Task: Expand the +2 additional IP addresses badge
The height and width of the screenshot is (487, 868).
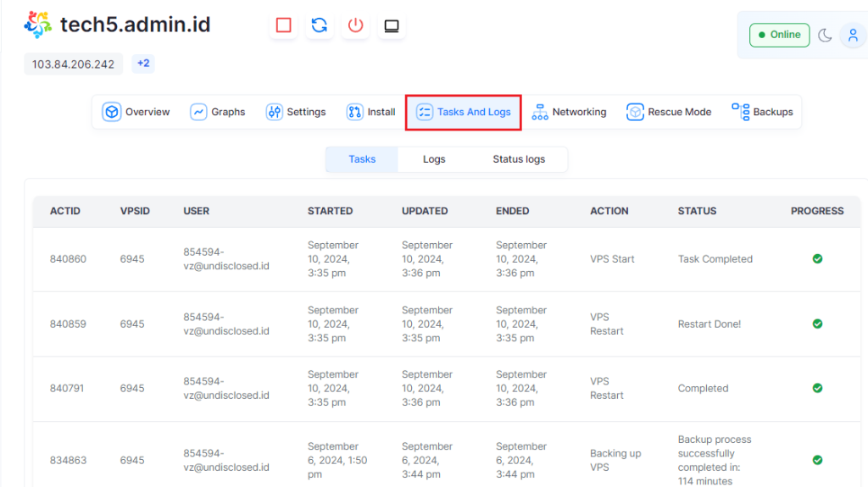Action: tap(143, 64)
